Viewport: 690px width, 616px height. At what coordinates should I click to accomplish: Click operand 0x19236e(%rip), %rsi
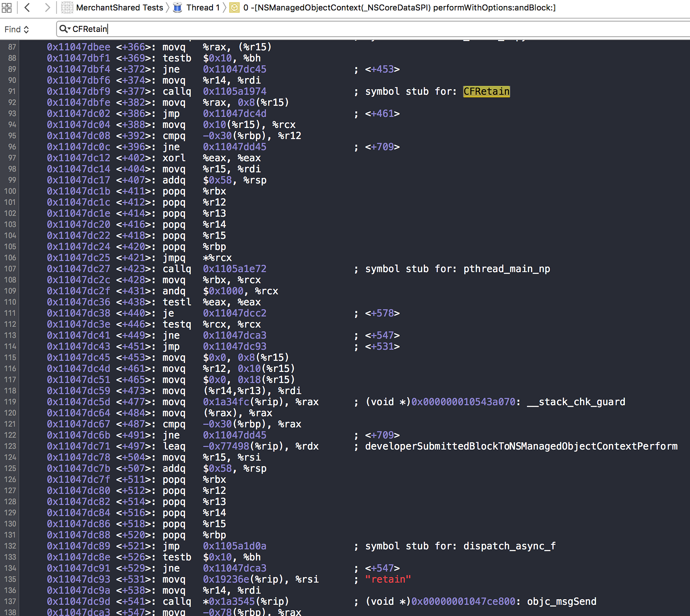click(x=261, y=579)
